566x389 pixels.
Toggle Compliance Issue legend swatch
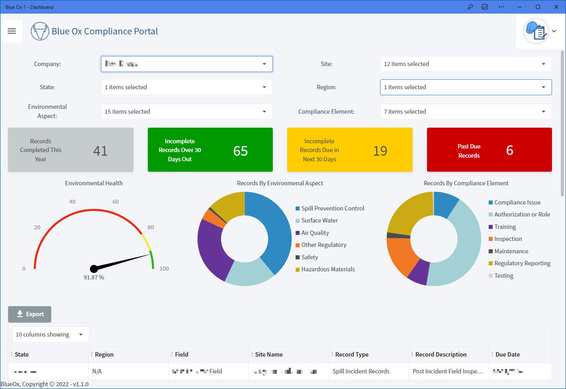click(x=491, y=202)
